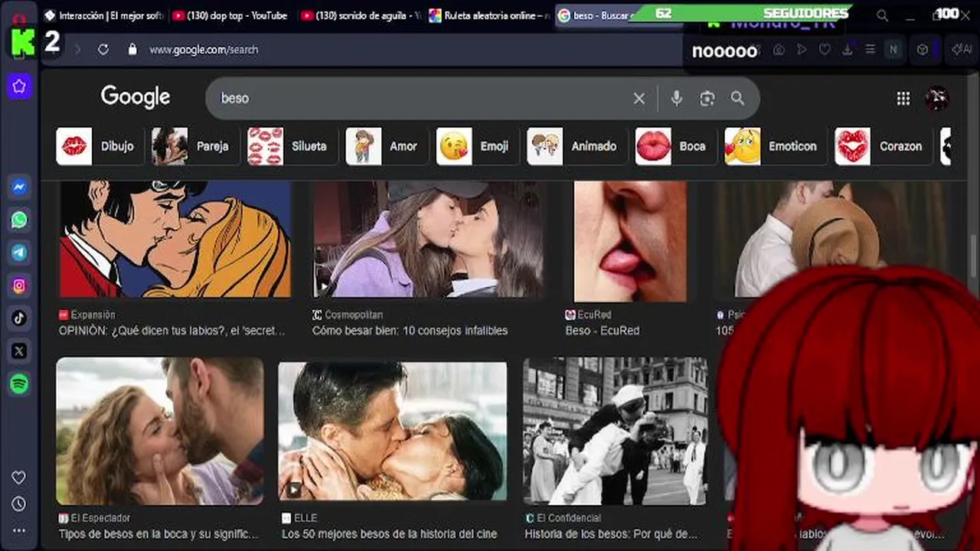This screenshot has width=980, height=551.
Task: Open the El Espectador couple thumbnail
Action: (x=160, y=430)
